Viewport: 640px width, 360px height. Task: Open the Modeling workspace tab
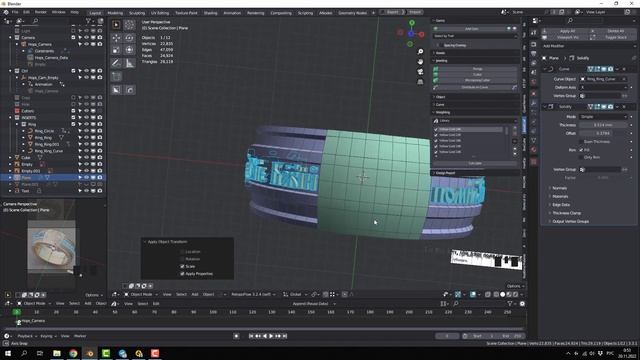[x=115, y=13]
